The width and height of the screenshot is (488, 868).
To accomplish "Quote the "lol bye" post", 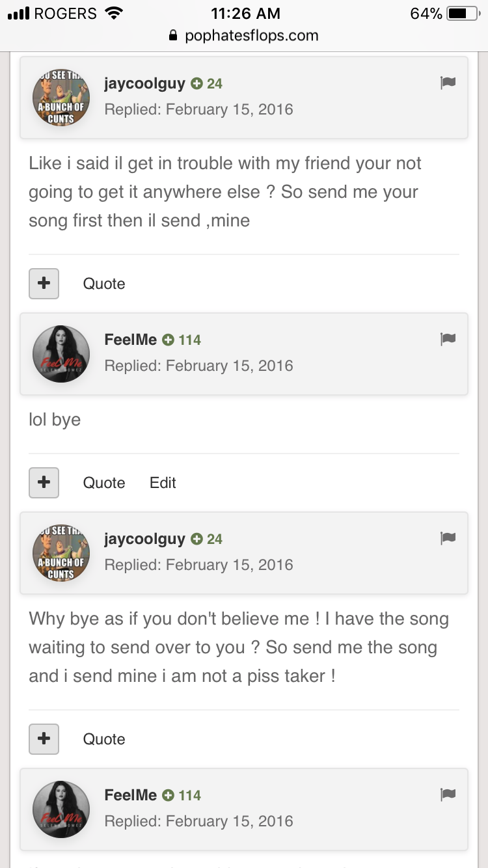I will (x=104, y=483).
